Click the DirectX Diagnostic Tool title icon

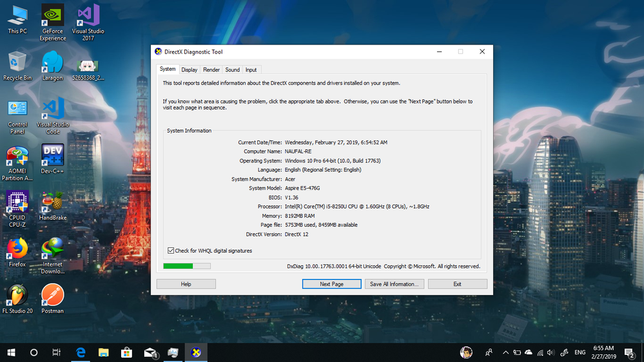click(x=158, y=52)
